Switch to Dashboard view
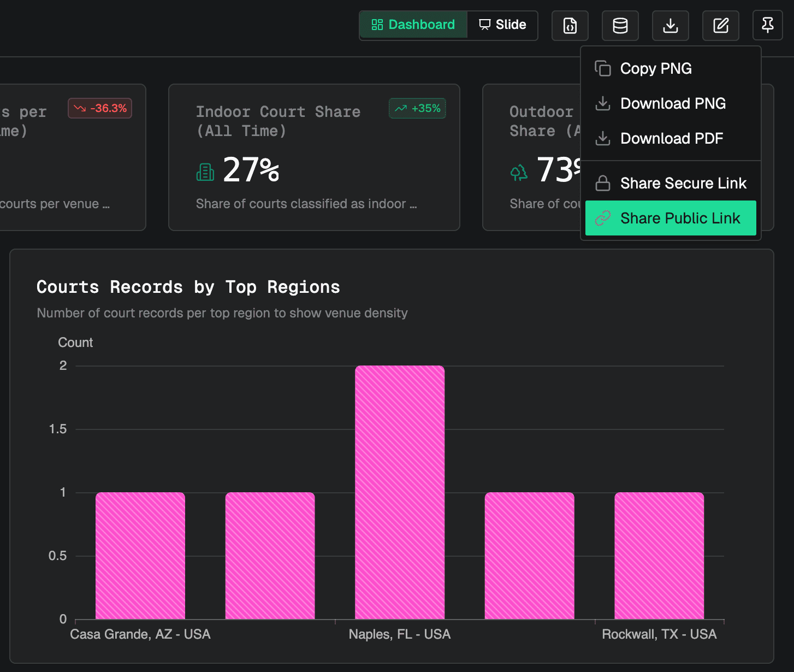 pyautogui.click(x=413, y=25)
